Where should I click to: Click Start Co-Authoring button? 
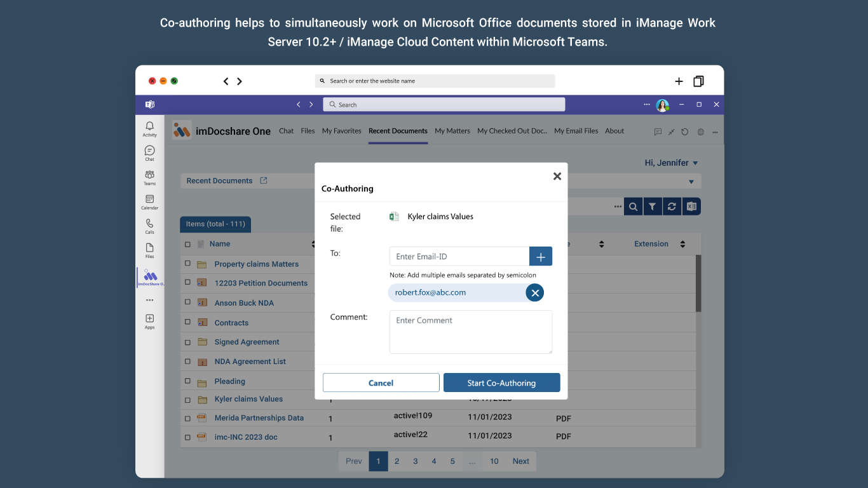tap(502, 383)
